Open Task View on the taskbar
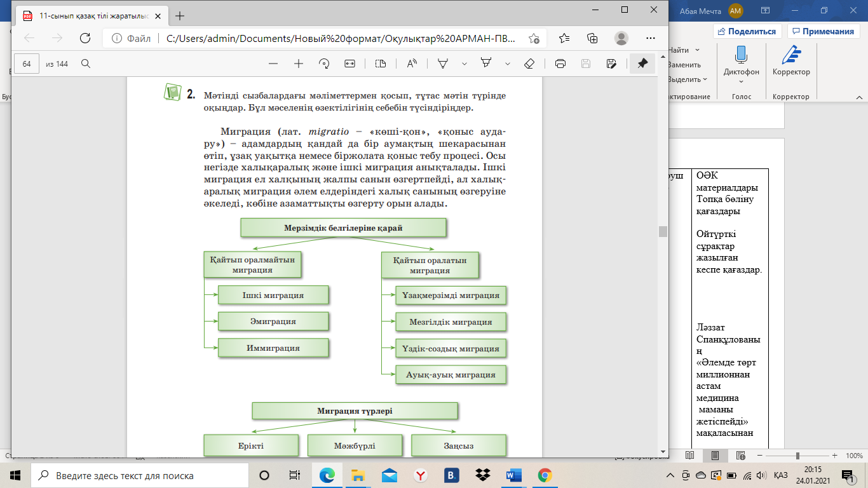This screenshot has height=488, width=868. coord(294,475)
